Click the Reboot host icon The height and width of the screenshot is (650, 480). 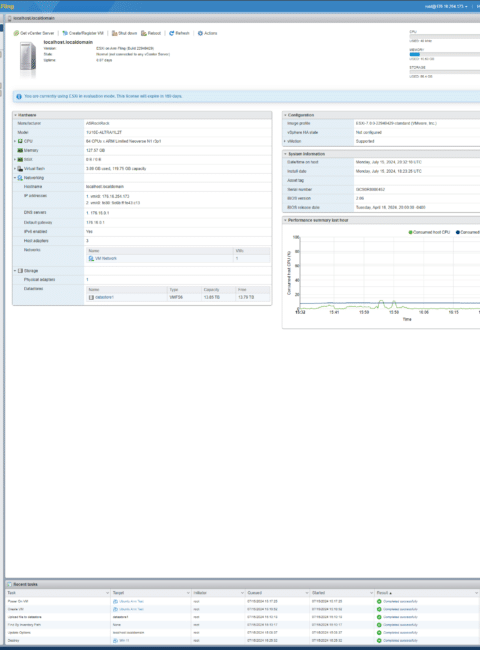pos(144,33)
